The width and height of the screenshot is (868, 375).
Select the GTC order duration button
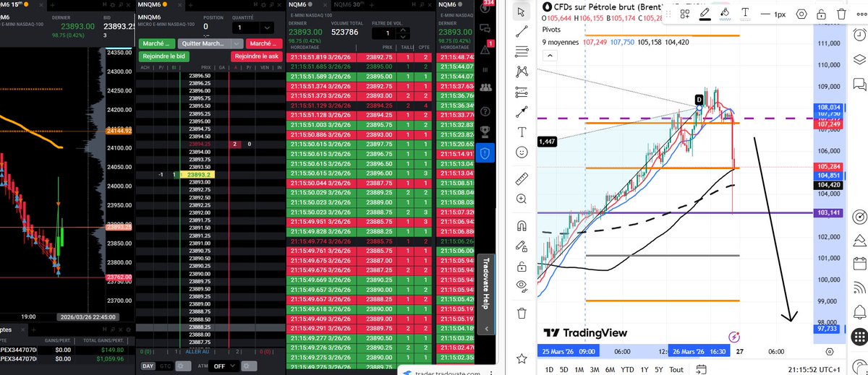(x=165, y=366)
